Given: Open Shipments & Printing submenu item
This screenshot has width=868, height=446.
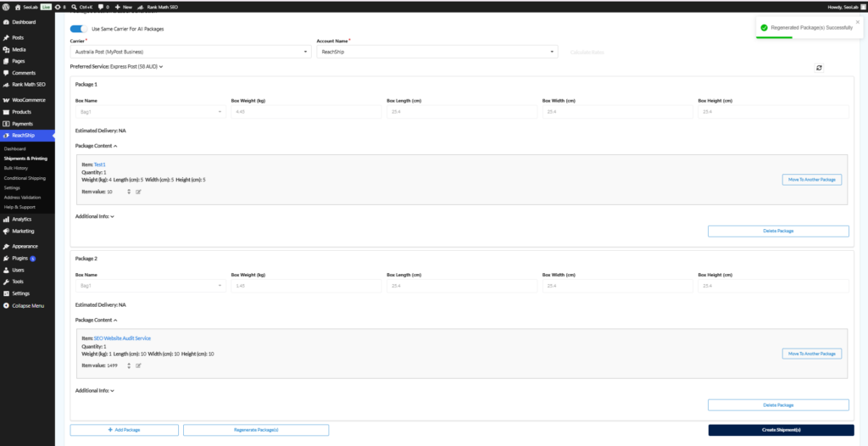Looking at the screenshot, I should tap(25, 159).
